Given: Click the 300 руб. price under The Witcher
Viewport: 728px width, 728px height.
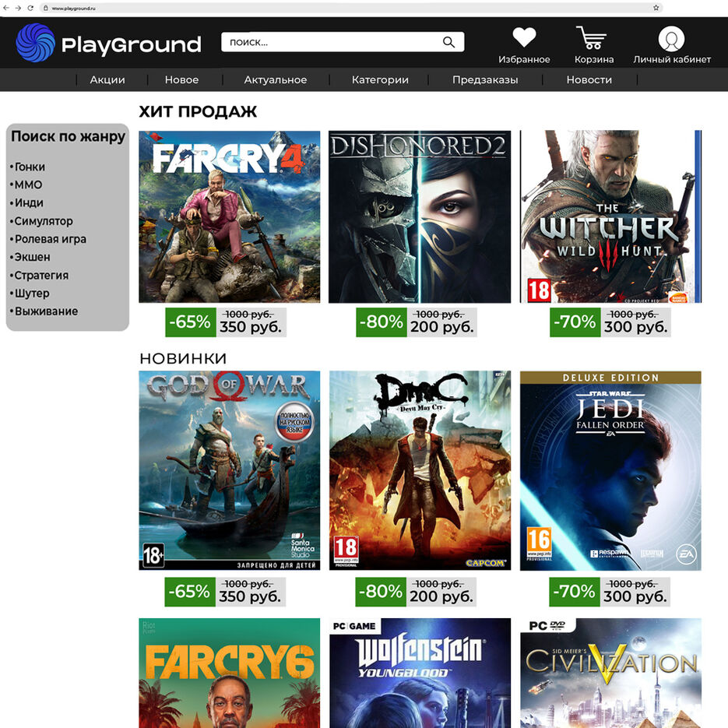Looking at the screenshot, I should click(636, 327).
